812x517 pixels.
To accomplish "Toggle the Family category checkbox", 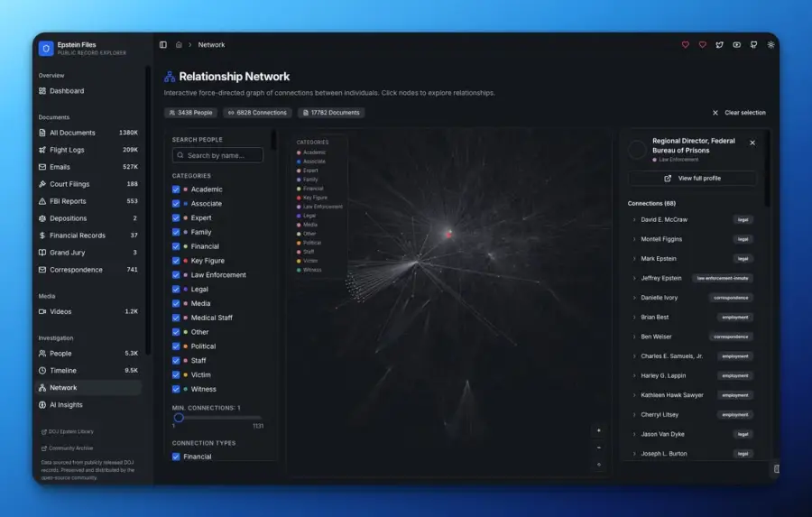I will click(x=176, y=233).
